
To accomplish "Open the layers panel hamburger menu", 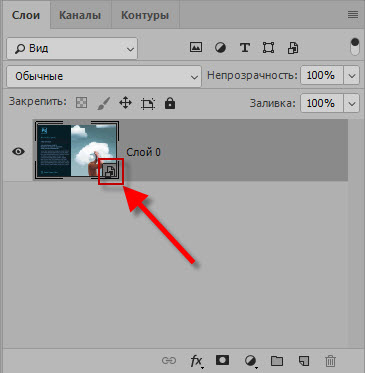I will pos(353,15).
